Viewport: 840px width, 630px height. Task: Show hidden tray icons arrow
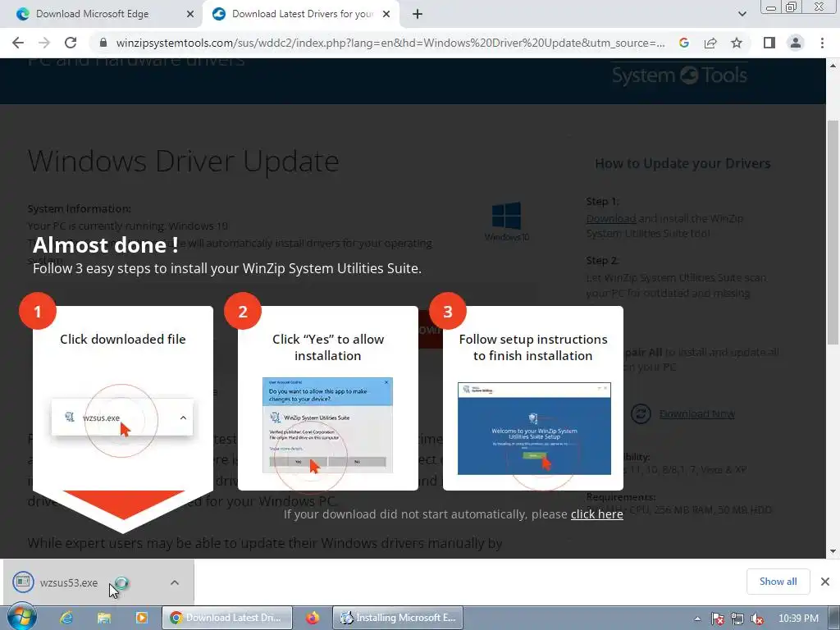[x=697, y=619]
